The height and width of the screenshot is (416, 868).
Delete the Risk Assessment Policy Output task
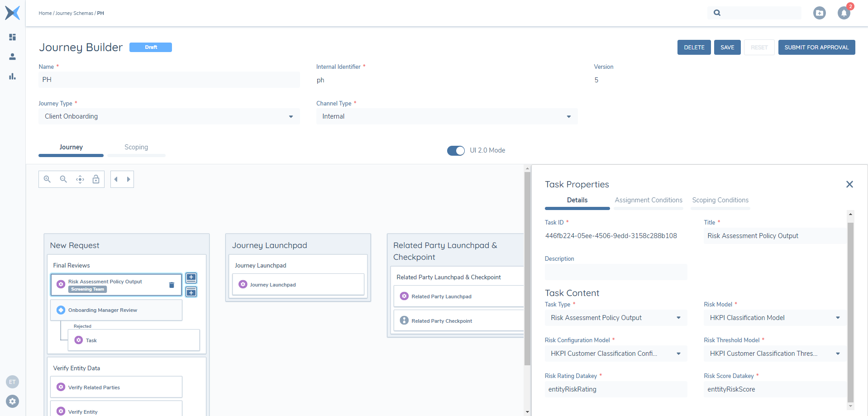pyautogui.click(x=172, y=285)
